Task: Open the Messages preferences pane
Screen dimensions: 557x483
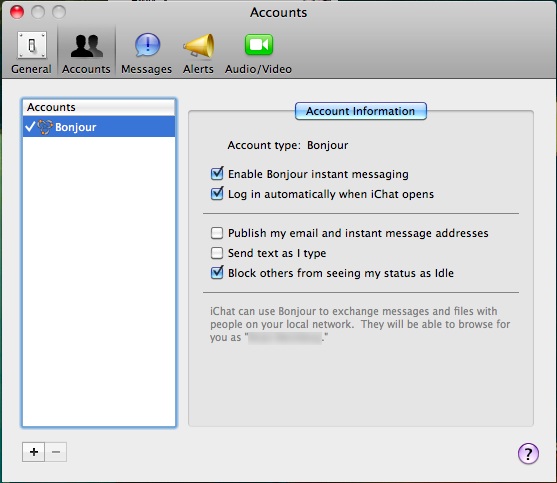Action: (x=146, y=53)
